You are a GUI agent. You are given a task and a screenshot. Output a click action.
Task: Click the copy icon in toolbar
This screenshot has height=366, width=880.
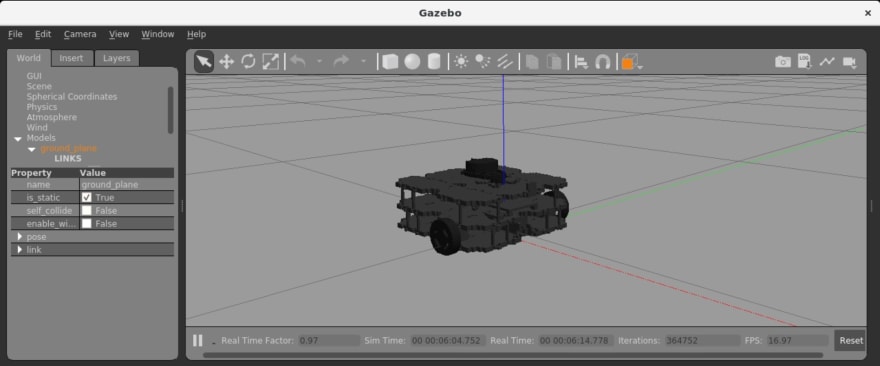point(532,61)
